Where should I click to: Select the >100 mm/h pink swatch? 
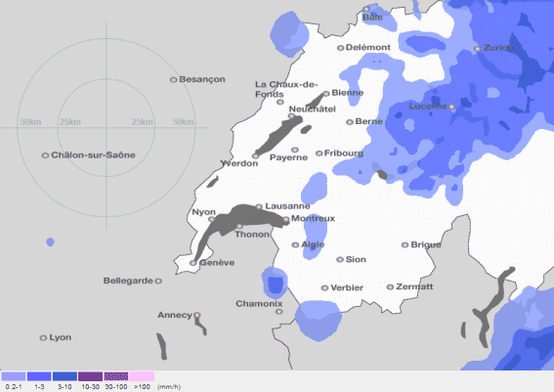(x=142, y=376)
